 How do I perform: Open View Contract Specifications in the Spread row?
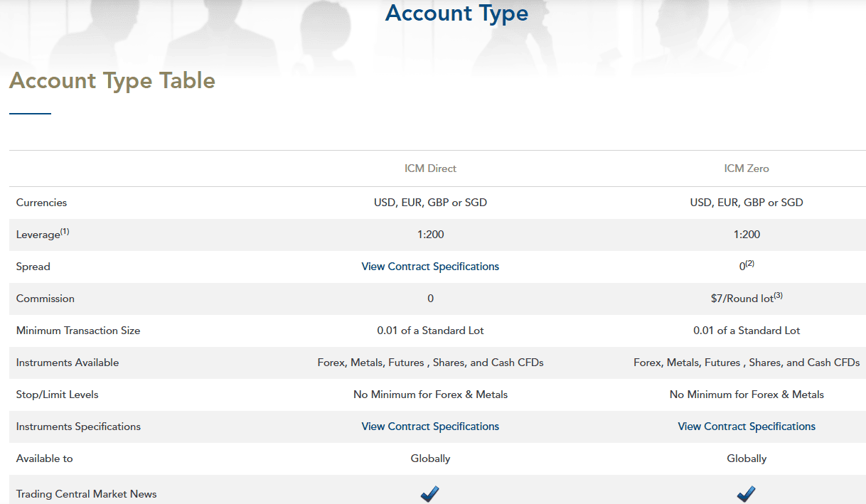click(x=430, y=266)
